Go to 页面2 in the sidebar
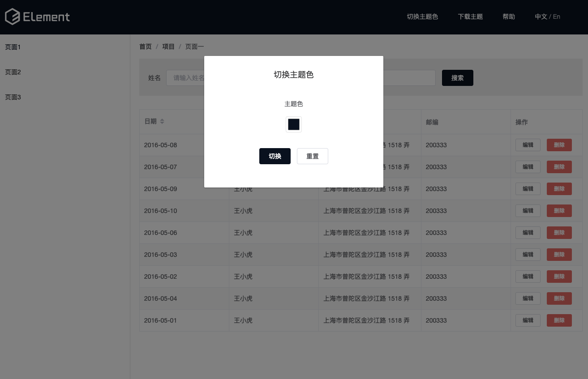The image size is (588, 379). point(13,72)
